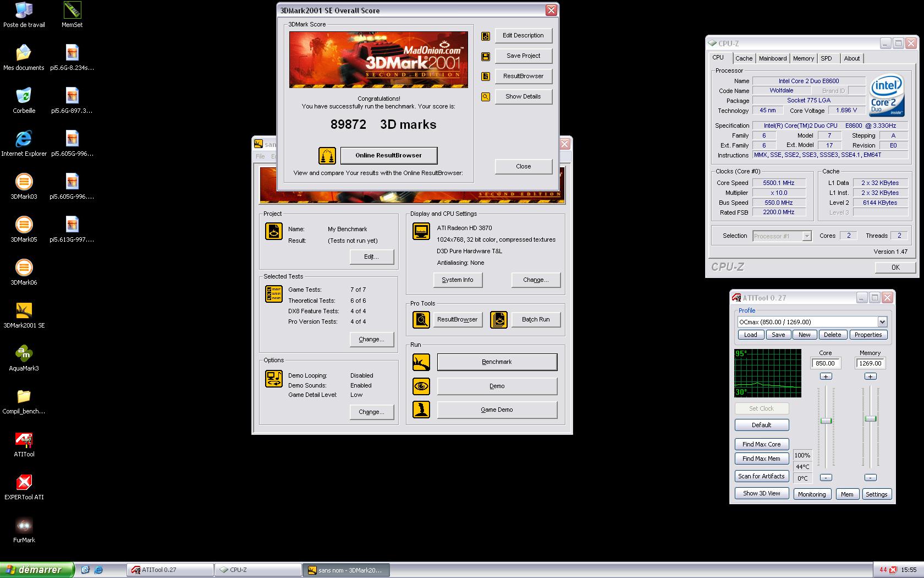Open pi5.6G-897.3 screenshot file
This screenshot has width=924, height=578.
point(72,101)
